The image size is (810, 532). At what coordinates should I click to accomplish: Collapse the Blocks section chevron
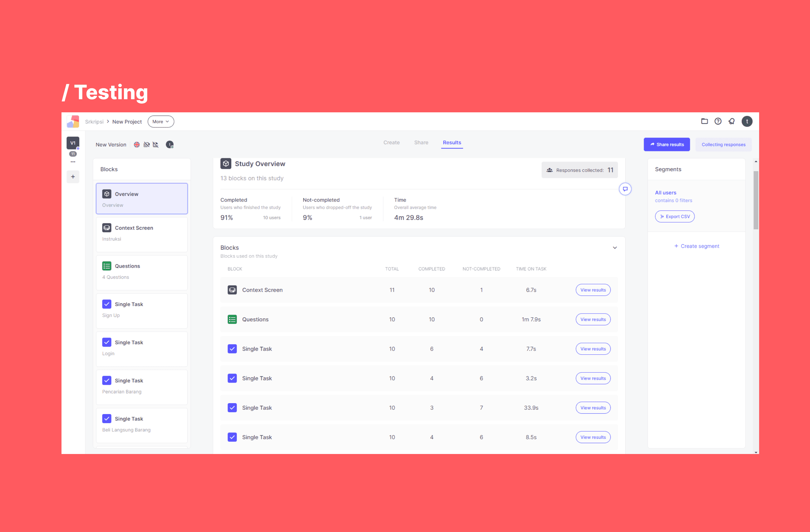pos(615,248)
